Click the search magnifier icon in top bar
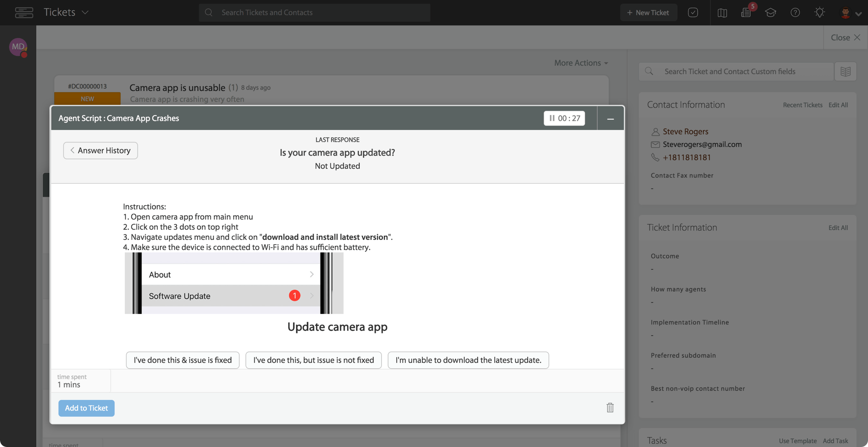The height and width of the screenshot is (447, 868). pos(209,13)
